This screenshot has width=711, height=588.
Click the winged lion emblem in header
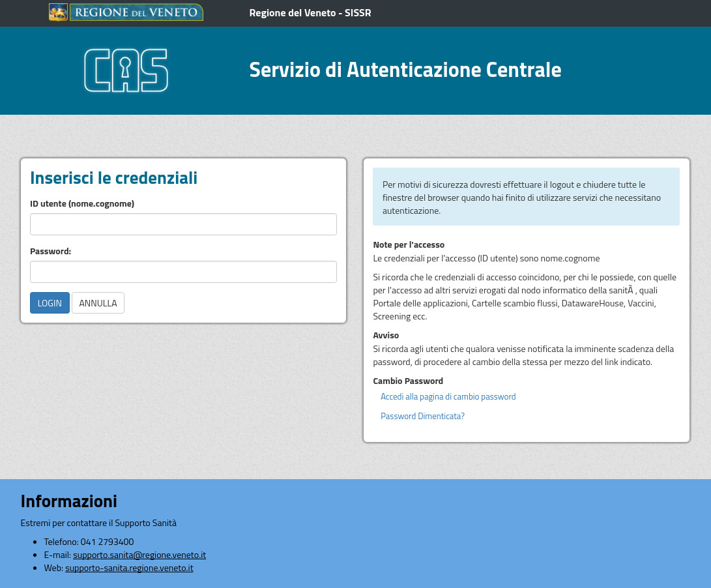click(x=58, y=12)
